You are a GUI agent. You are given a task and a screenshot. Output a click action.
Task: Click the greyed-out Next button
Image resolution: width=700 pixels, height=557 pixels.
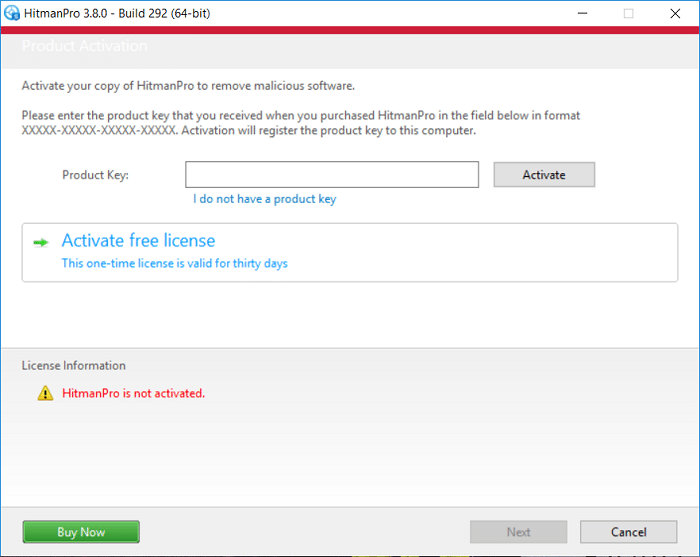[518, 532]
